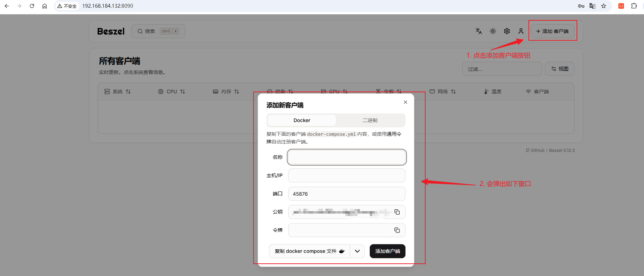Click the 端口 field showing 45876
This screenshot has width=644, height=276.
tap(347, 194)
